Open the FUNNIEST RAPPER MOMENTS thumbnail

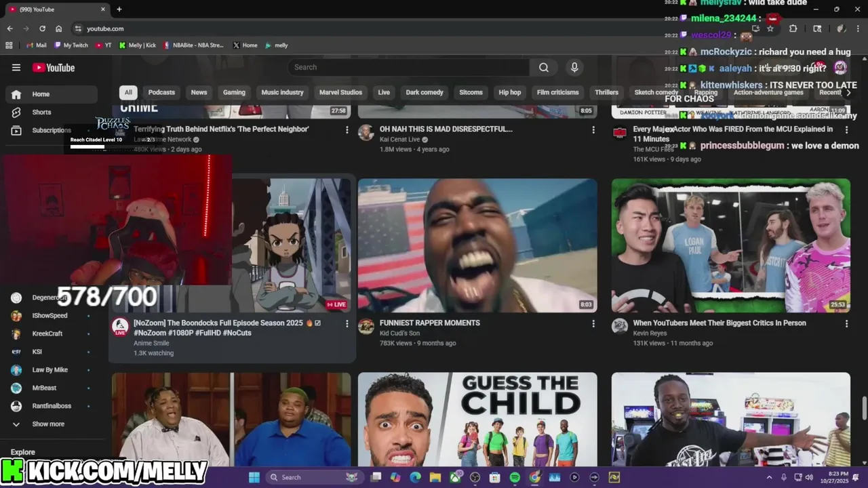tap(477, 245)
